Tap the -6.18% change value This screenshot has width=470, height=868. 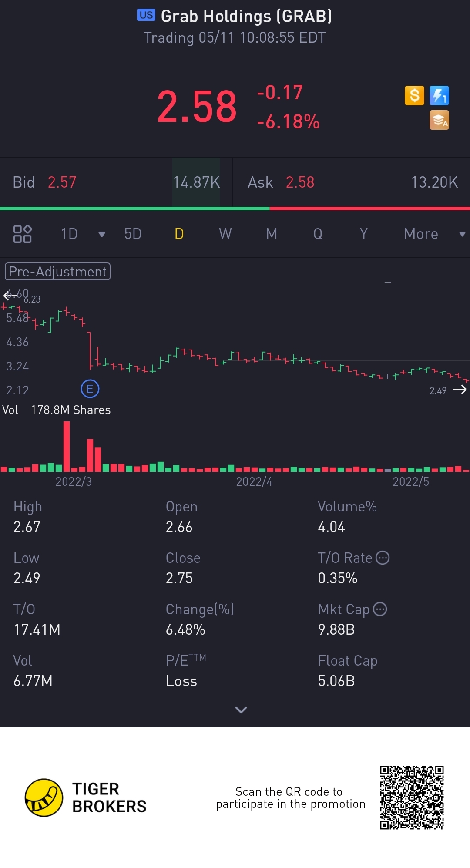pyautogui.click(x=288, y=122)
